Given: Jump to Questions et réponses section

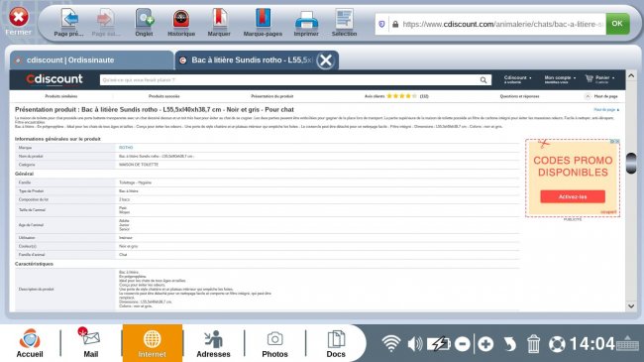Looking at the screenshot, I should [519, 96].
